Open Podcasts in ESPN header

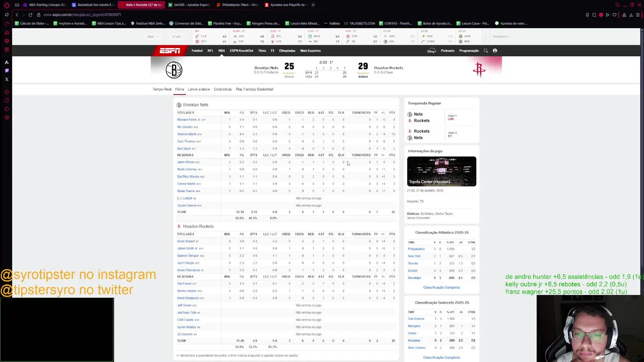tap(447, 51)
